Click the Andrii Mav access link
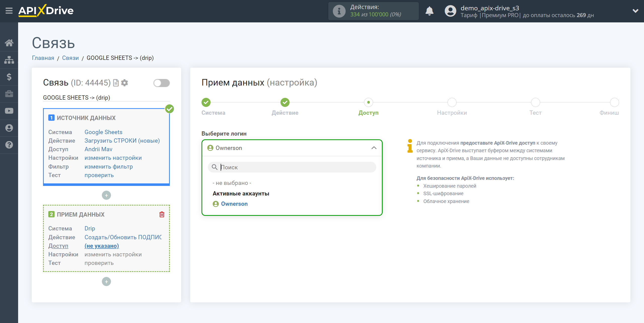The height and width of the screenshot is (323, 644). point(98,149)
